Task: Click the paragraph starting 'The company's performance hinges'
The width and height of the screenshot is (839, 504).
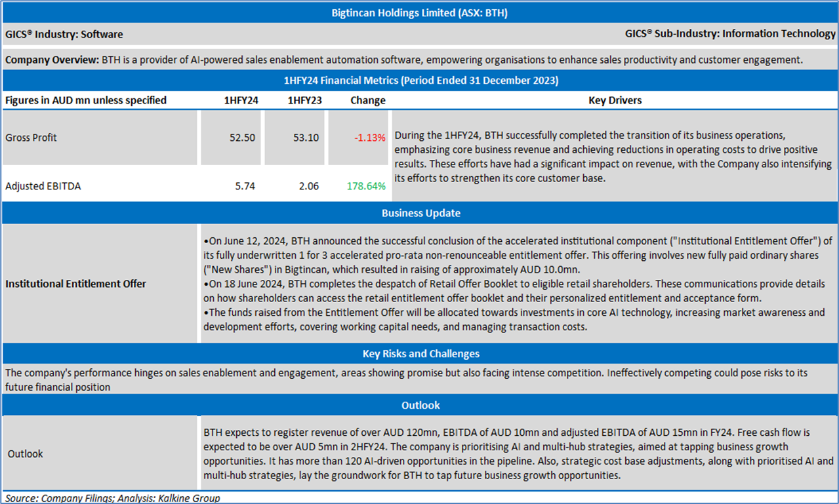Action: coord(407,379)
